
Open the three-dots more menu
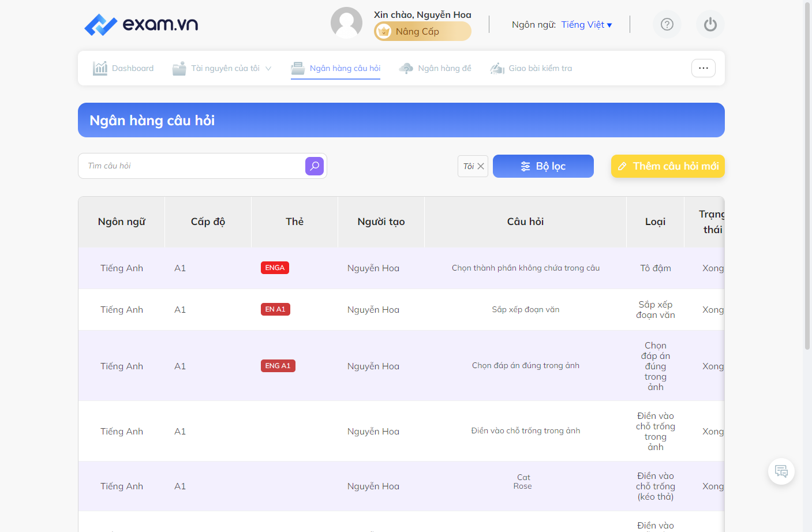704,68
